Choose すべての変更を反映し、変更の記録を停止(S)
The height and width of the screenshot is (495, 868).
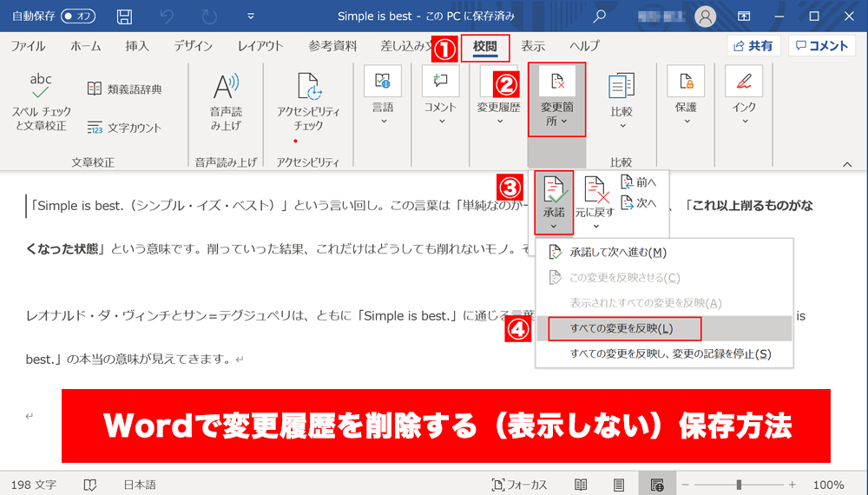(x=664, y=353)
